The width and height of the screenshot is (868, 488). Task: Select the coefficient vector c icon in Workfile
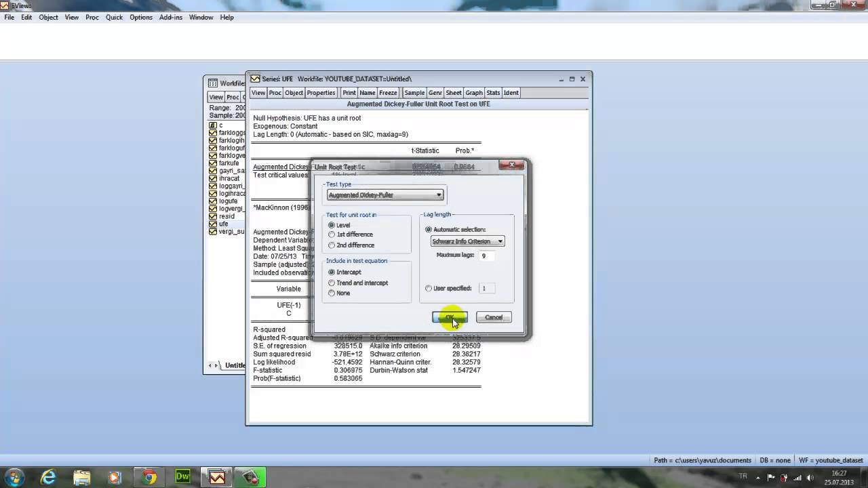click(212, 125)
